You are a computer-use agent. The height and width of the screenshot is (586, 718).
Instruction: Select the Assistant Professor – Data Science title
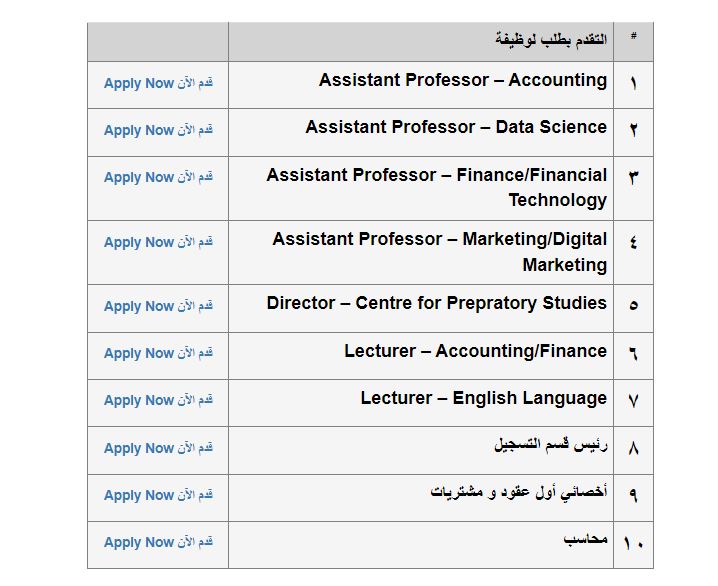point(456,127)
